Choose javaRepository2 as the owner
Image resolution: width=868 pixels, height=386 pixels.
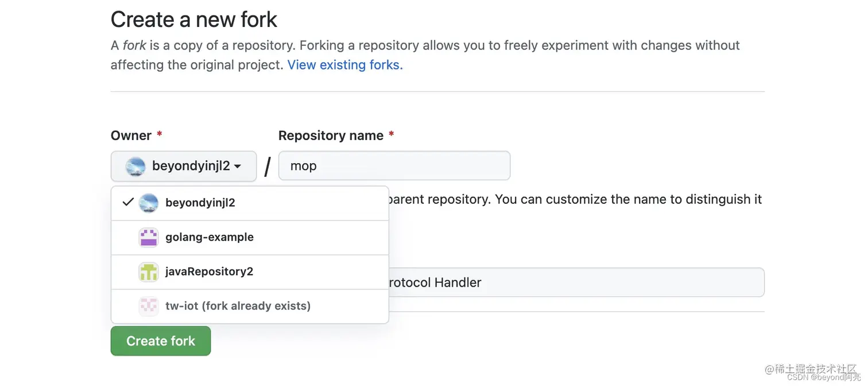250,272
